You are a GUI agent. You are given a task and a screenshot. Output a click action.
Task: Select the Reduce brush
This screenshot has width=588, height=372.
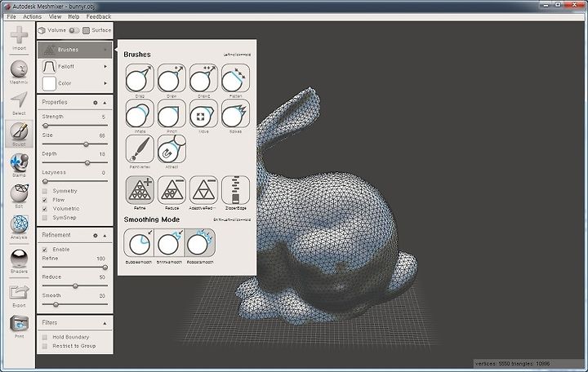click(171, 190)
